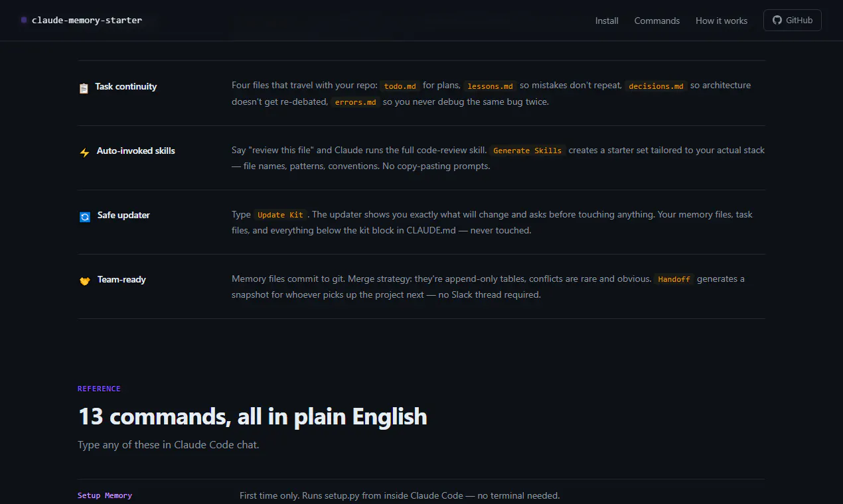Click the GitHub octocat icon
The image size is (843, 504).
[x=777, y=21]
